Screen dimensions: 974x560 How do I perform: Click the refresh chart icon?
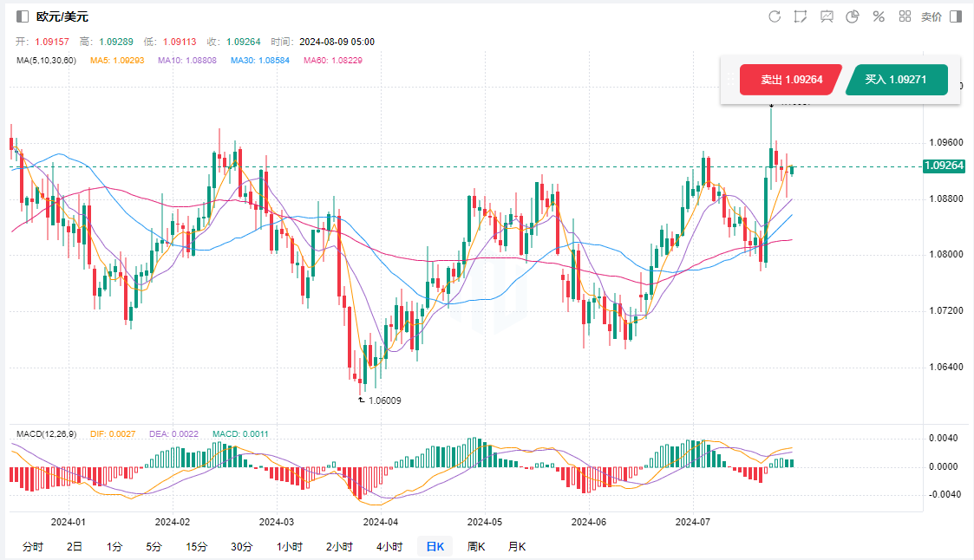(x=775, y=16)
